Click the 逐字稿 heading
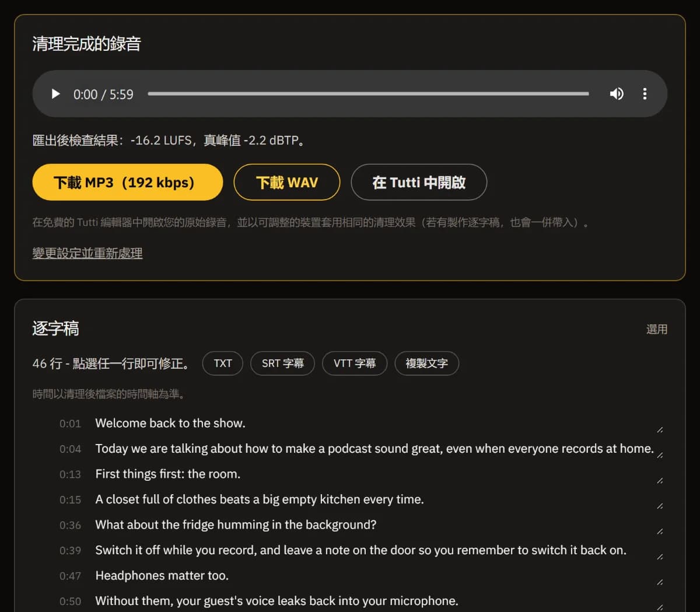 point(55,328)
